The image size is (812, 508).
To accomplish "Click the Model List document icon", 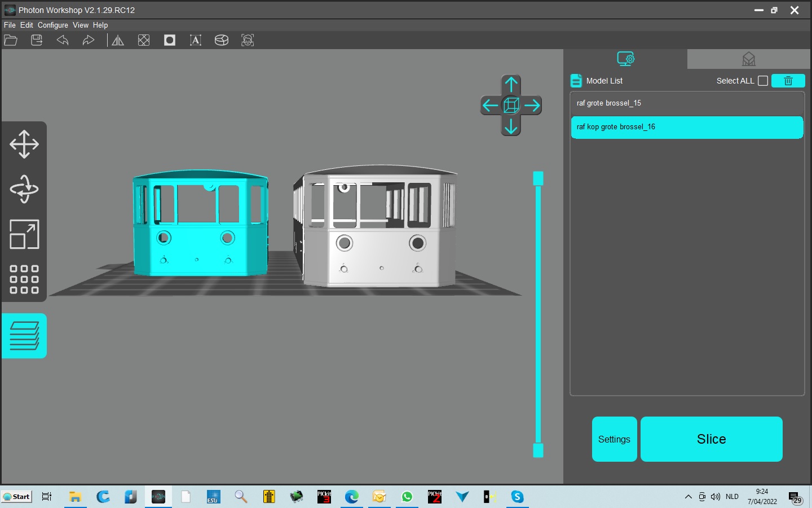I will coord(576,81).
